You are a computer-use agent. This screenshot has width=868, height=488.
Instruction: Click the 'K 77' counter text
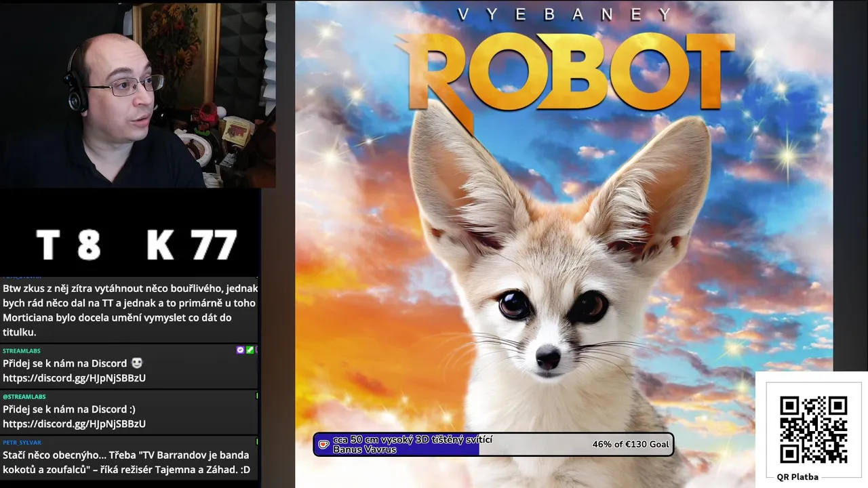192,245
